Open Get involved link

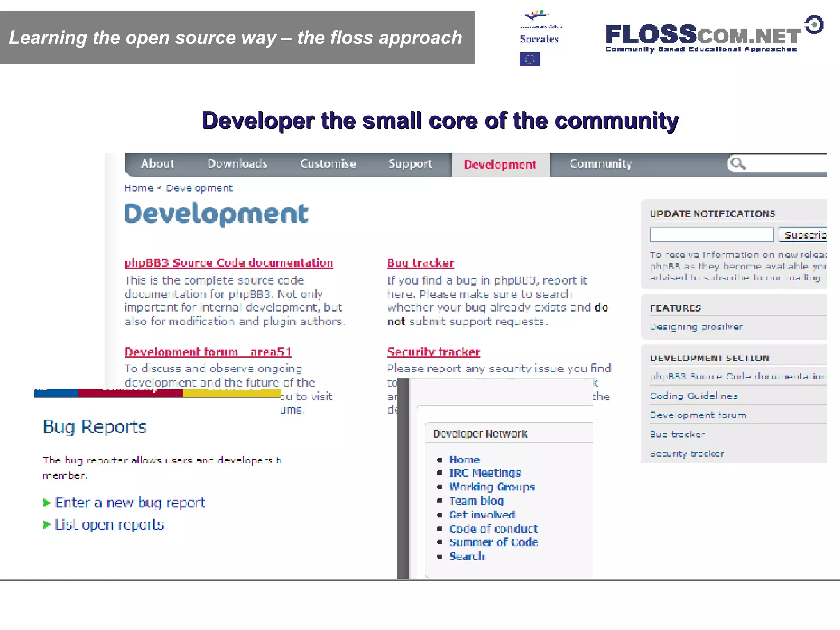(482, 515)
